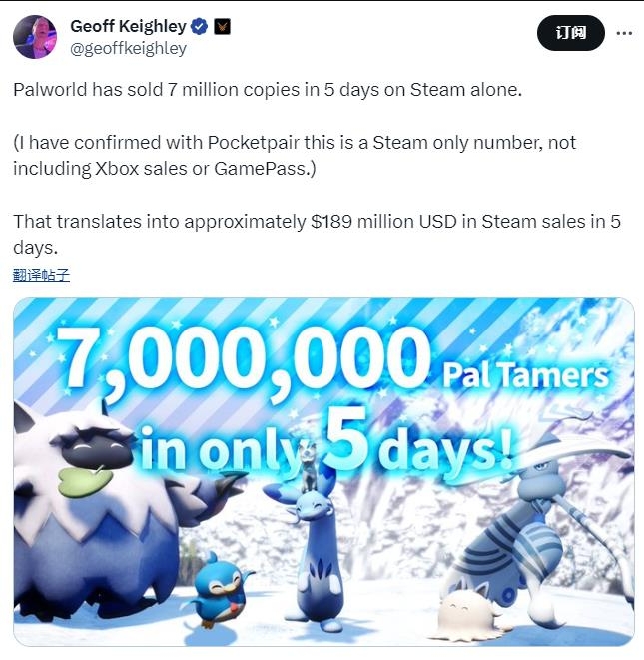Click the gold affiliate badge icon
The width and height of the screenshot is (644, 660).
(x=222, y=27)
